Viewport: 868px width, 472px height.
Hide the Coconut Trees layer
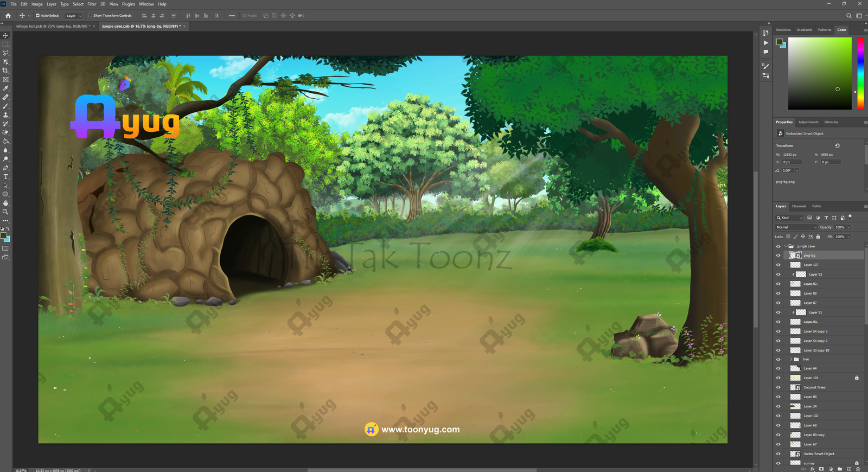(x=778, y=387)
